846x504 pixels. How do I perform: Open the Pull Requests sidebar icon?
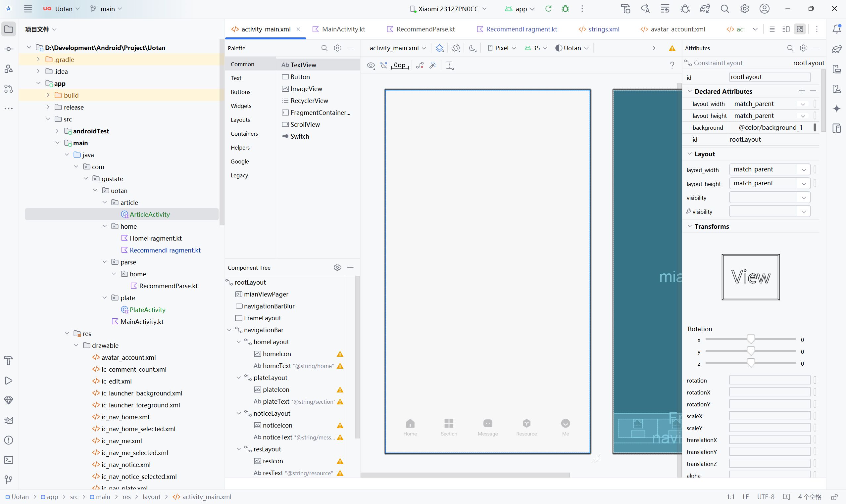(9, 89)
